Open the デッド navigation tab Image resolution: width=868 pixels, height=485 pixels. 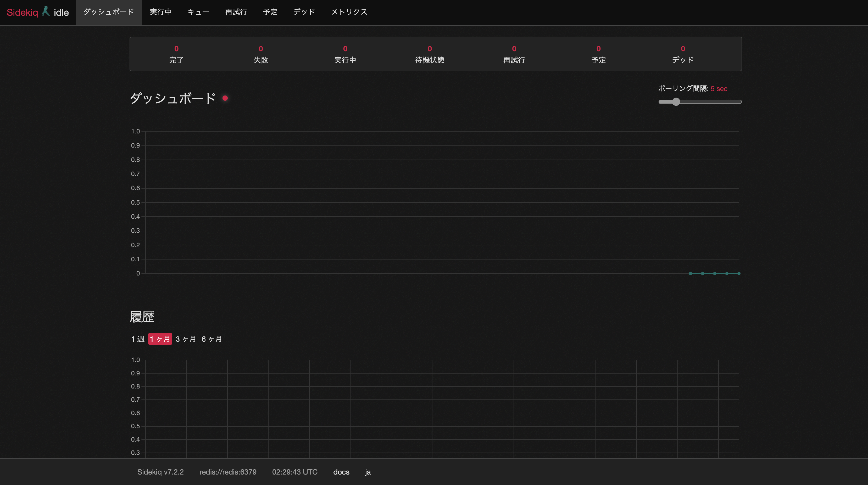[304, 12]
